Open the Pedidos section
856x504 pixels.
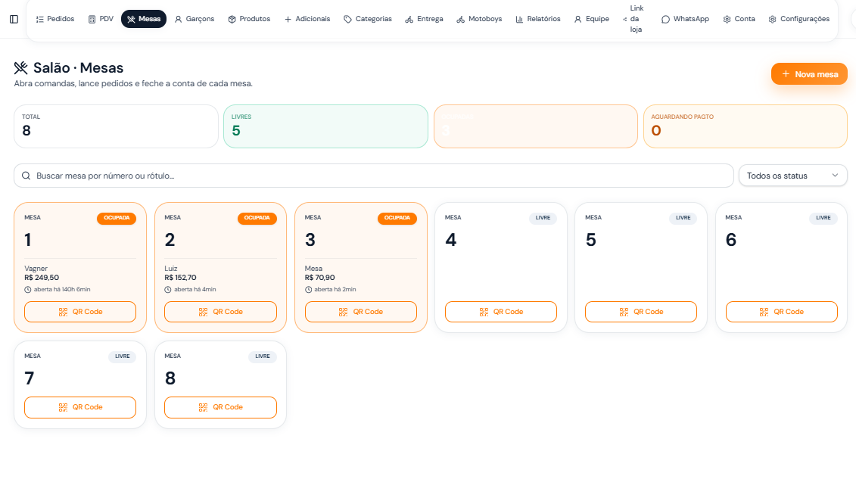[x=54, y=19]
